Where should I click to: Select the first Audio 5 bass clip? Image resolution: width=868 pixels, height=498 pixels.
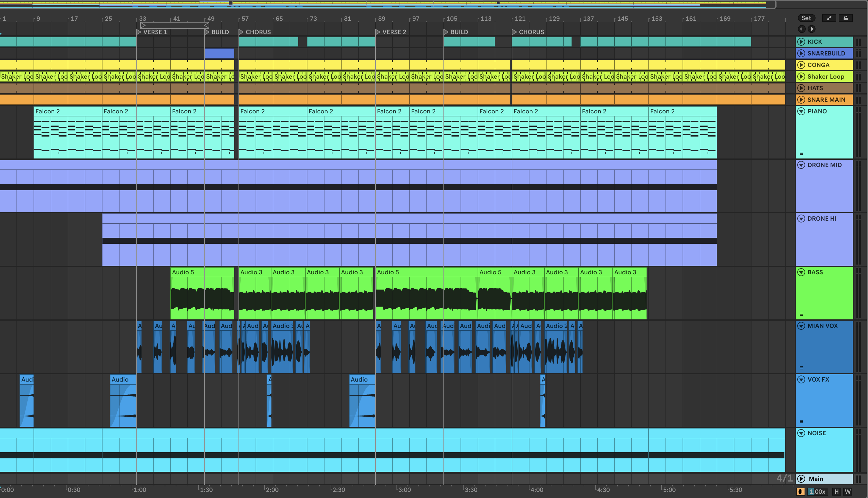click(x=202, y=272)
